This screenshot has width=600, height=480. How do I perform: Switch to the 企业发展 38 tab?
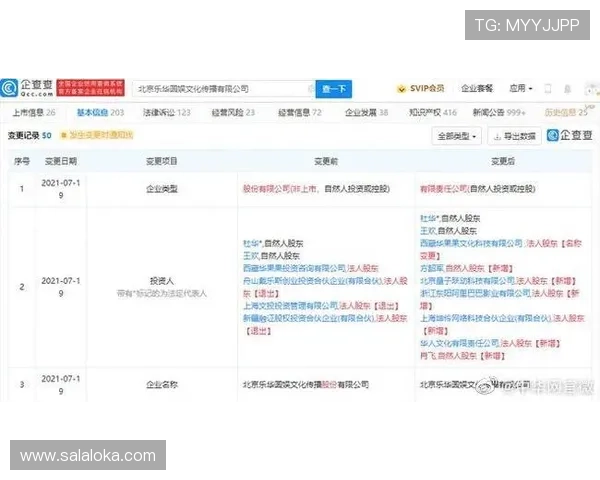[x=367, y=113]
